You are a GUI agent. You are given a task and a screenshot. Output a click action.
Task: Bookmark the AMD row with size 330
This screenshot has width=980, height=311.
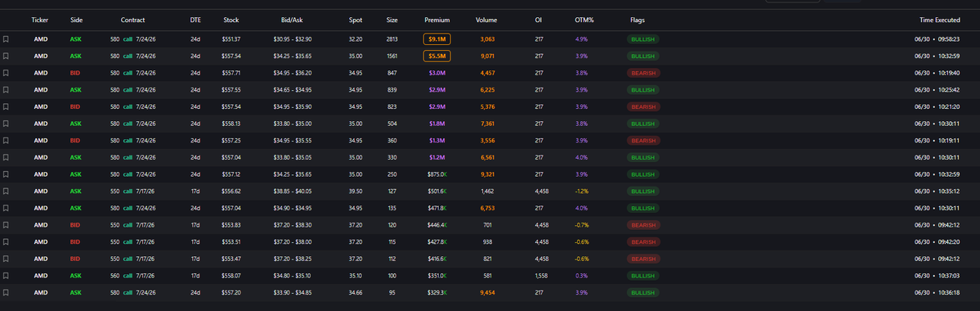coord(5,157)
